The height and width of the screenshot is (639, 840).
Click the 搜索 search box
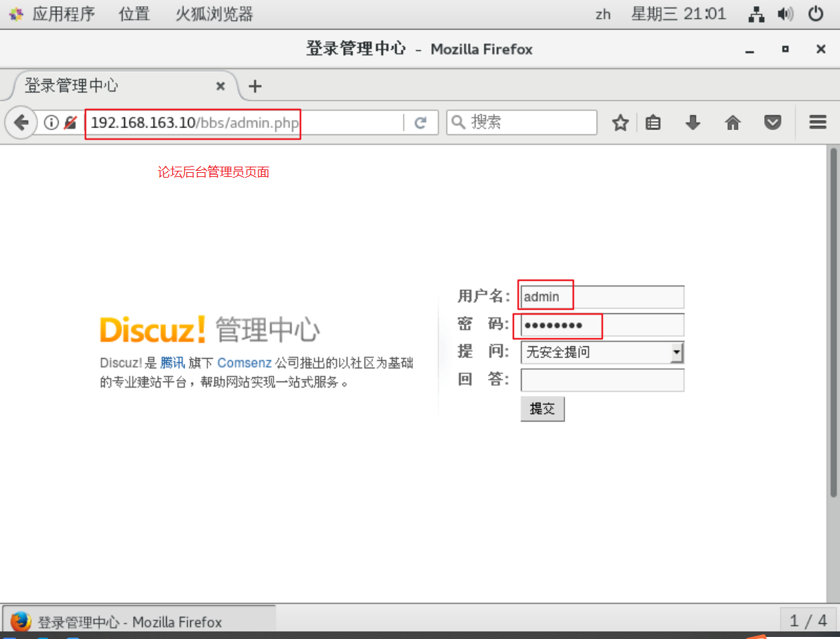[522, 122]
